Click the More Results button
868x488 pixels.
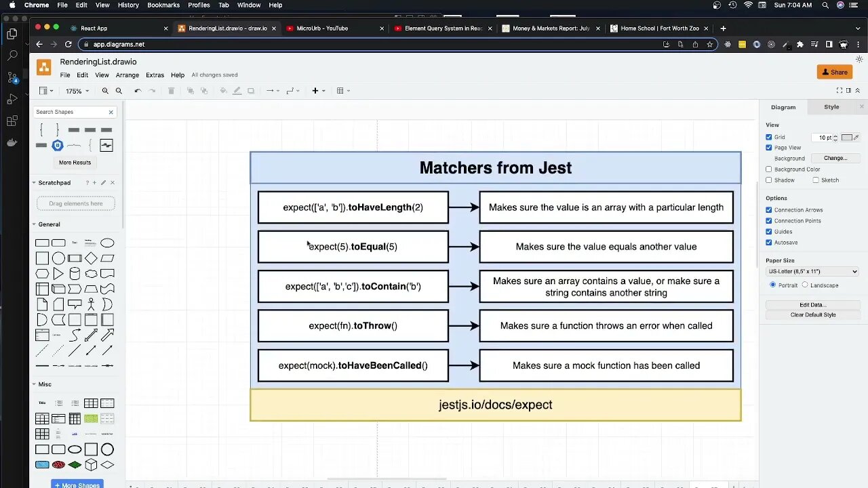[x=75, y=163]
